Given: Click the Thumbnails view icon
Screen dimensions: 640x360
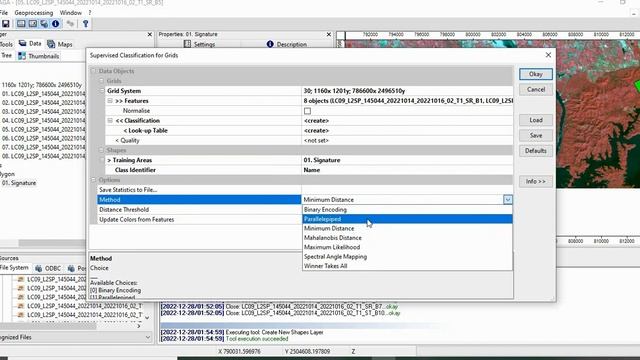Looking at the screenshot, I should [x=22, y=56].
